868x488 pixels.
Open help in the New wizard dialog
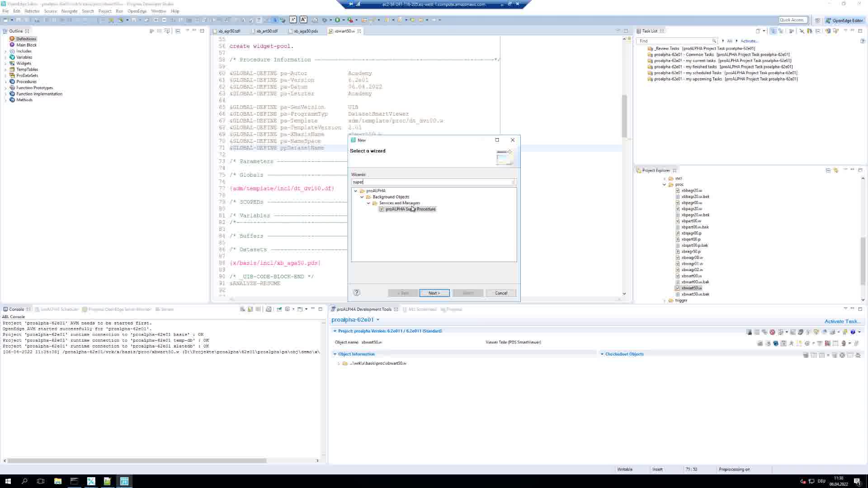click(x=357, y=292)
